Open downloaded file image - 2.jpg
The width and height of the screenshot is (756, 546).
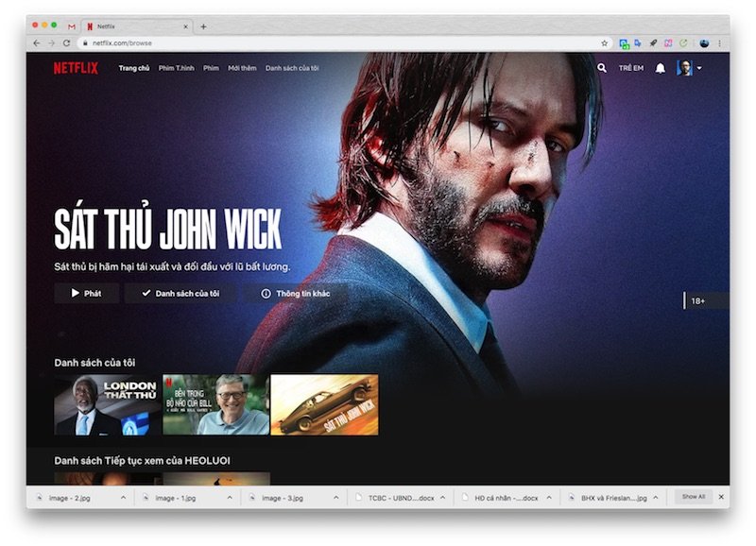69,498
